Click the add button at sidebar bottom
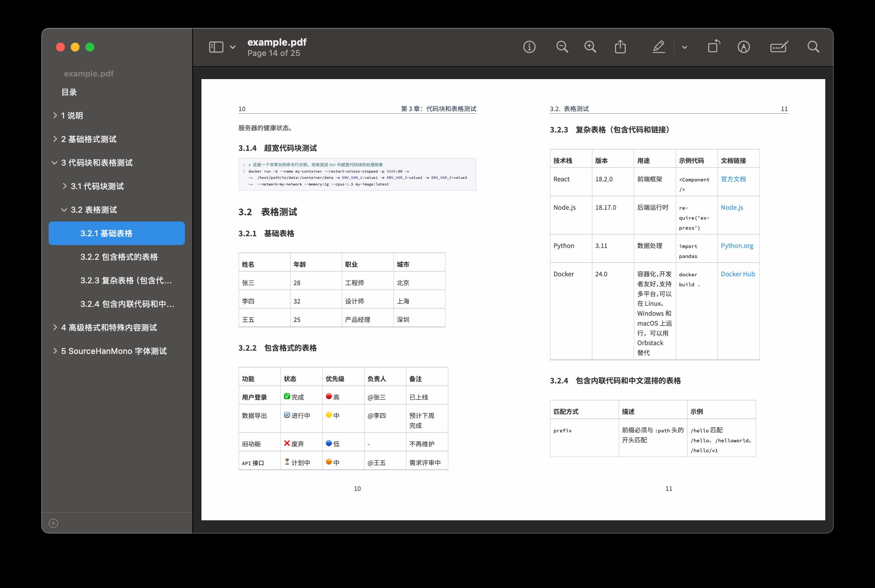 click(x=53, y=523)
